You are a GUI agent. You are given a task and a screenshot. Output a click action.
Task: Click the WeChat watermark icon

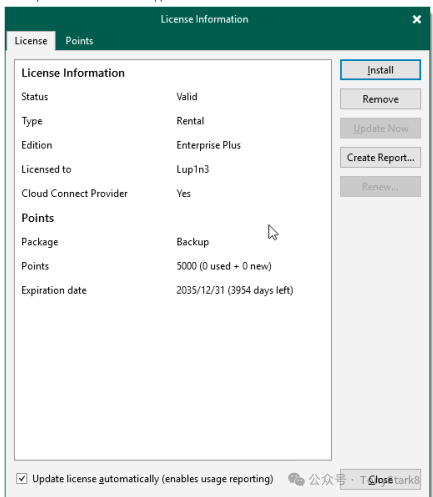296,479
